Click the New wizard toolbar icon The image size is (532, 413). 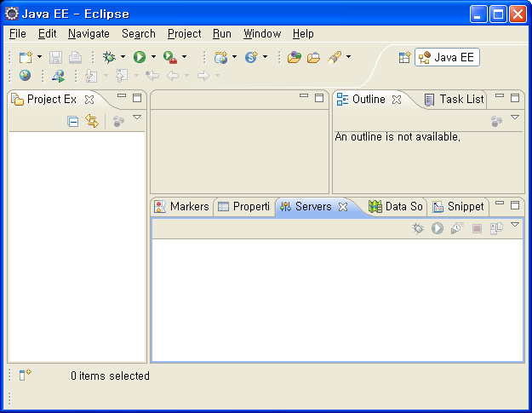point(26,57)
